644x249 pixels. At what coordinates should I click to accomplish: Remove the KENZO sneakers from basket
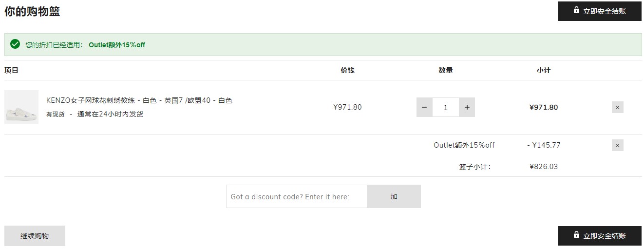point(618,107)
